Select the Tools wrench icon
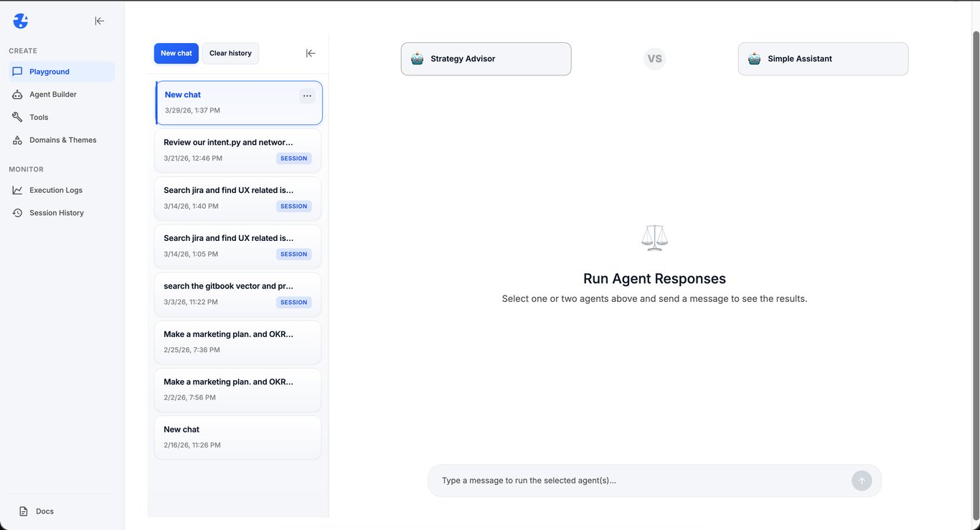980x530 pixels. pyautogui.click(x=17, y=117)
